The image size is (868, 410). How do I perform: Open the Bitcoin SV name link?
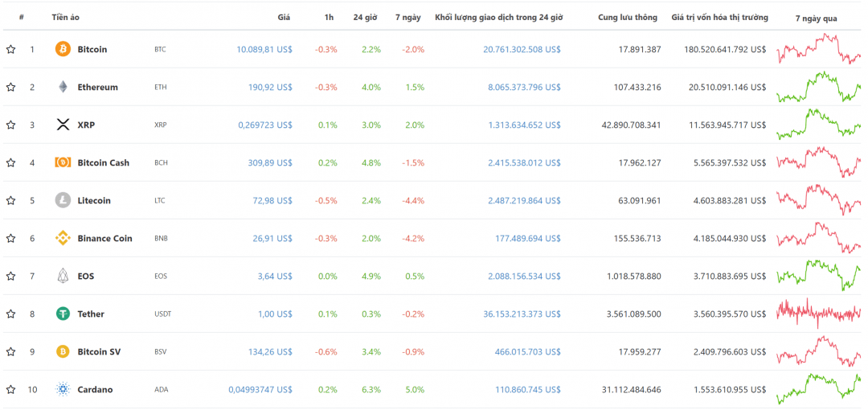[x=99, y=351]
